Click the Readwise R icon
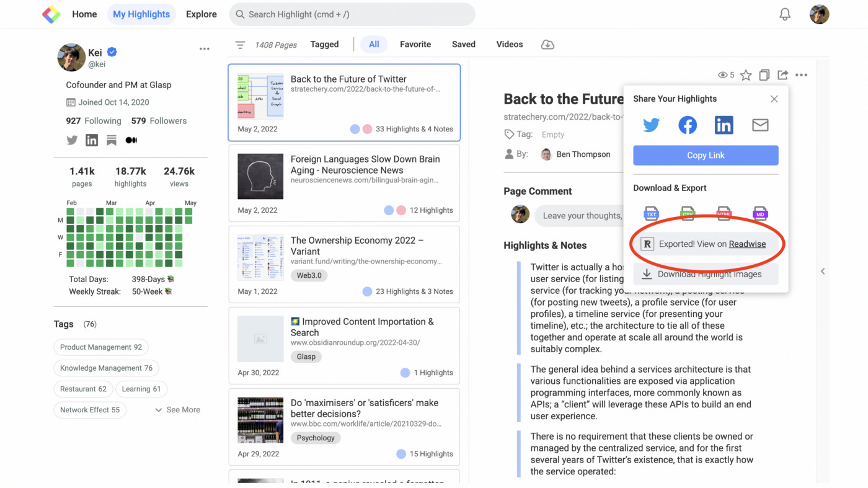Viewport: 868px width, 488px height. point(647,244)
